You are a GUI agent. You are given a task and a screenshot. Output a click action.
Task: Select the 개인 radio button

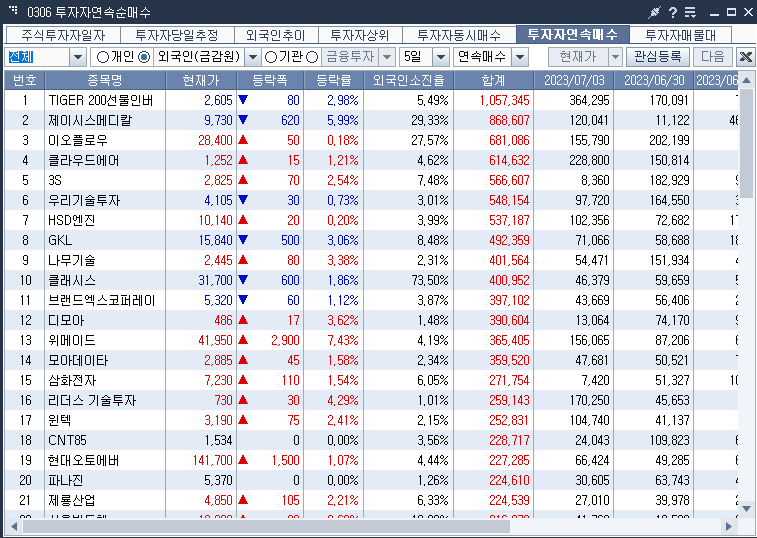pyautogui.click(x=103, y=57)
